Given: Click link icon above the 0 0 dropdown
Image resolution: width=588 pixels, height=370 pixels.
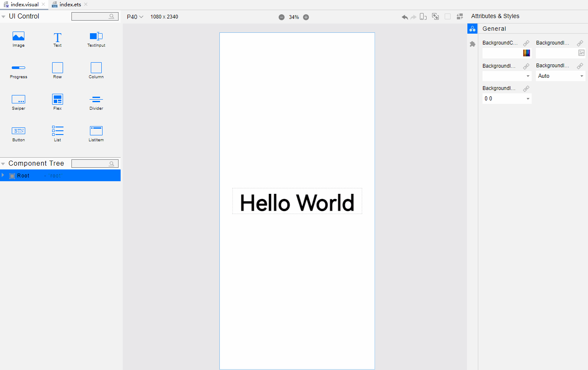Looking at the screenshot, I should tap(526, 89).
